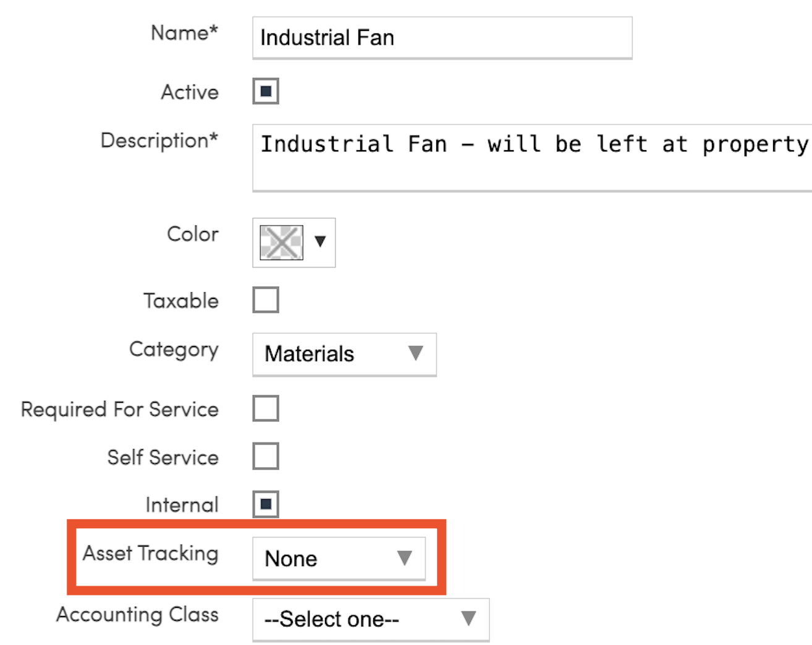
Task: Uncheck the Active checkbox
Action: [x=266, y=91]
